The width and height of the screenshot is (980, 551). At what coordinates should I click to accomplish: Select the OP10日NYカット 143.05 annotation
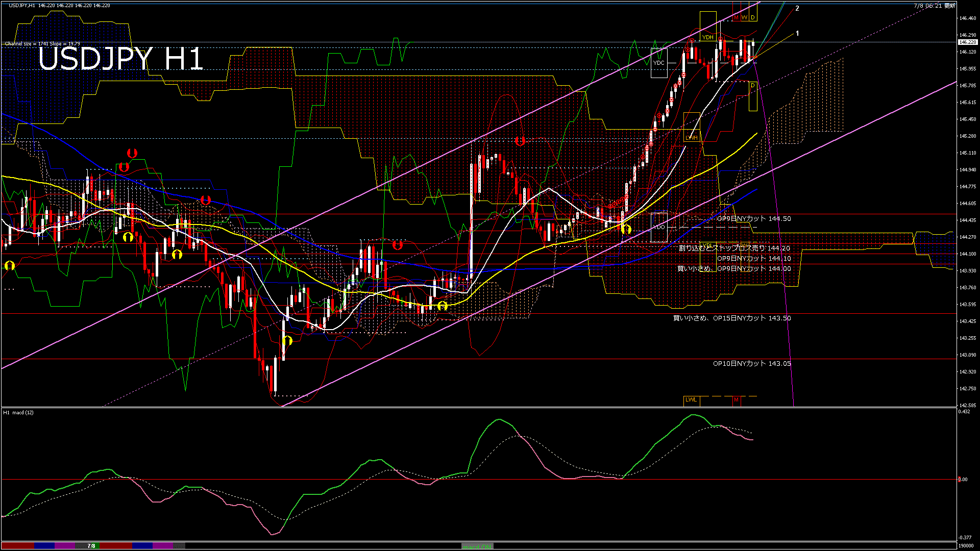[x=752, y=364]
